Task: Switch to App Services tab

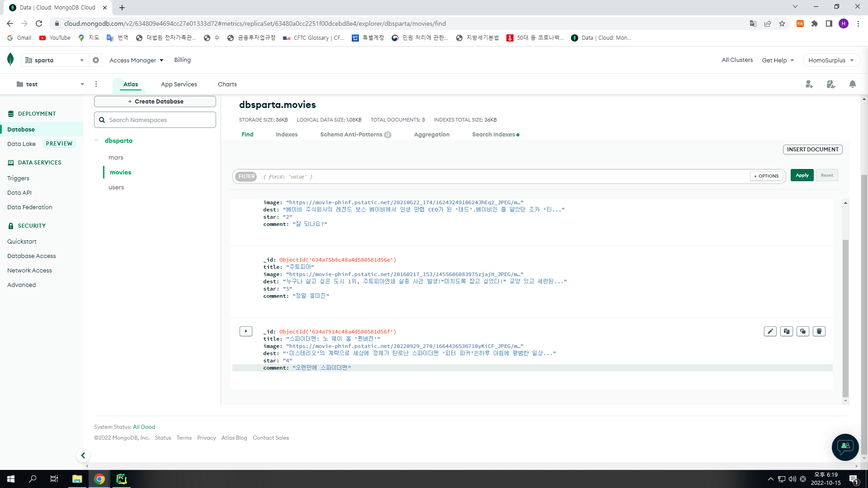Action: pos(179,84)
